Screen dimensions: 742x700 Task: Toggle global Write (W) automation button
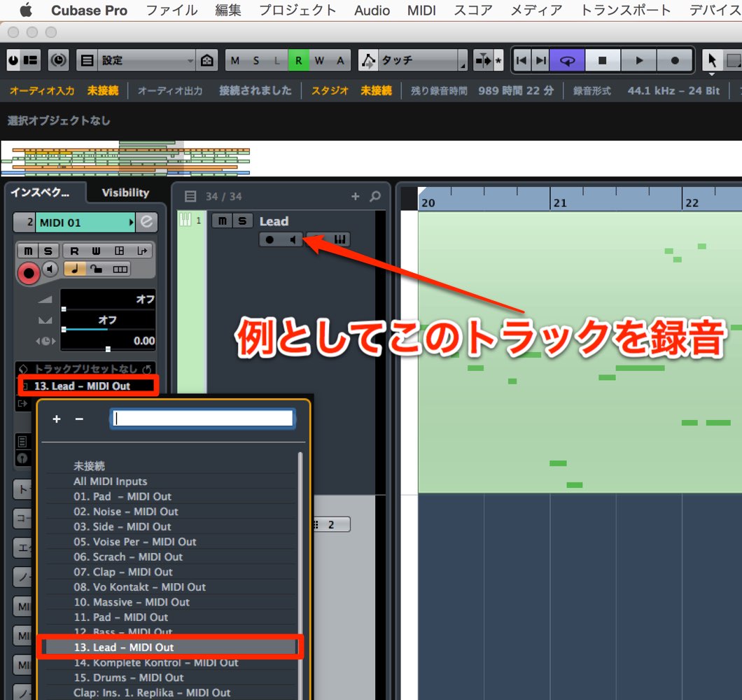tap(319, 60)
